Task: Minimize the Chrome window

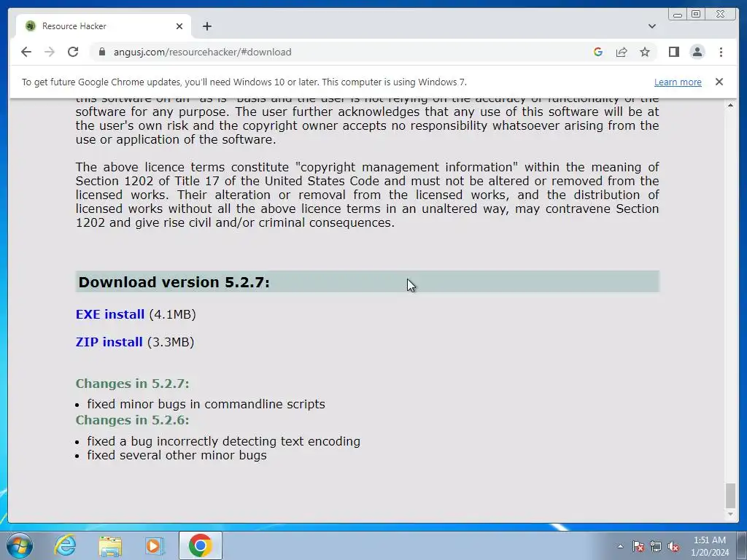Action: [678, 15]
